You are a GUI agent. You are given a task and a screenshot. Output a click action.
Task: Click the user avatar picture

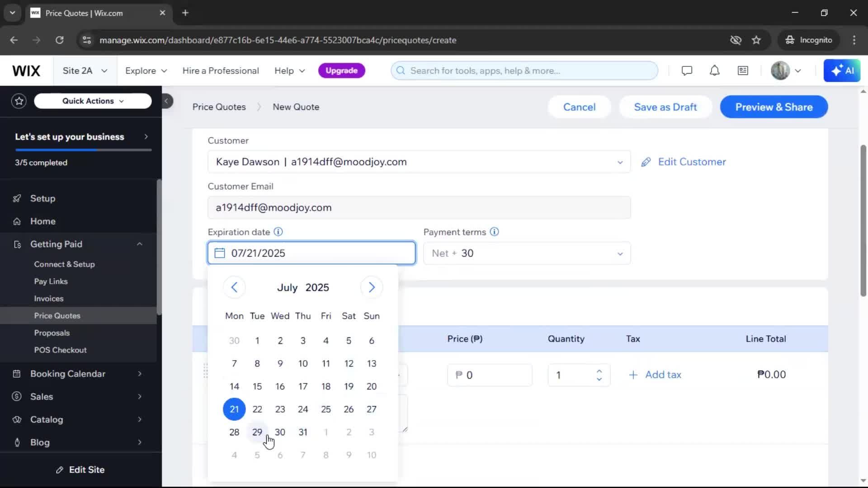pyautogui.click(x=780, y=71)
